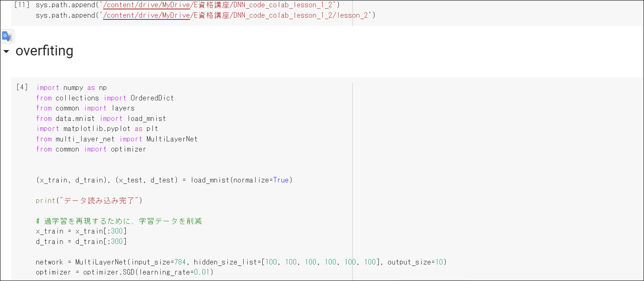The height and width of the screenshot is (281, 644).
Task: Open the second /content/drive/MyDrive path link in lesson_2 line
Action: (x=147, y=15)
